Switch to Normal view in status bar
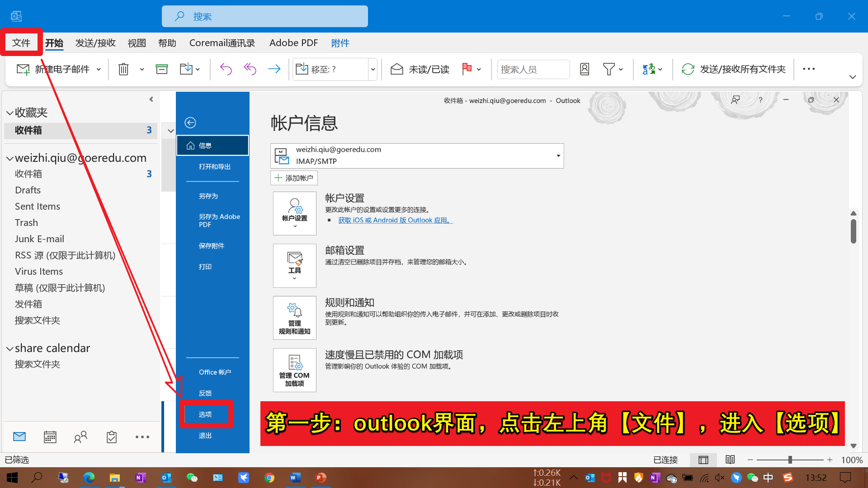The image size is (868, 488). (x=703, y=460)
